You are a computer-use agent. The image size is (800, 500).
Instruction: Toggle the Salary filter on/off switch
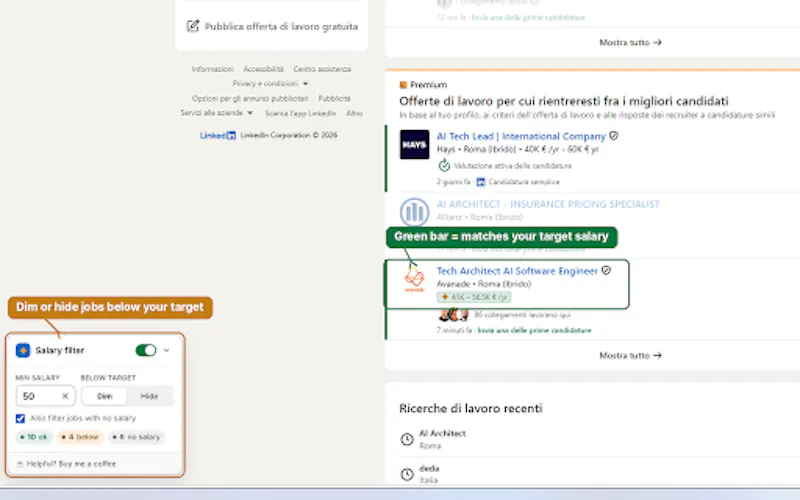(x=146, y=350)
